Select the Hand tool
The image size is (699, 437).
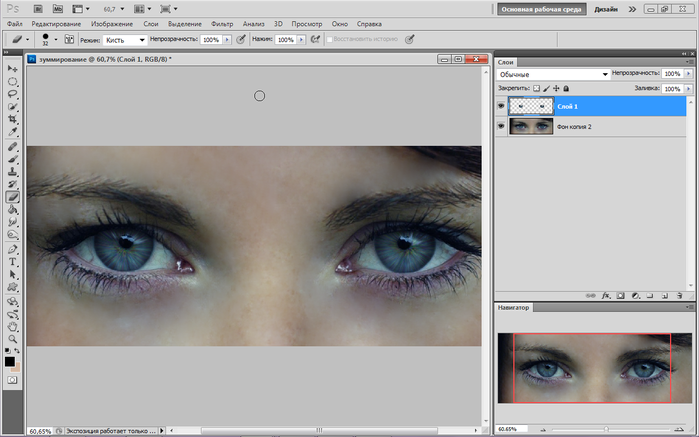13,325
